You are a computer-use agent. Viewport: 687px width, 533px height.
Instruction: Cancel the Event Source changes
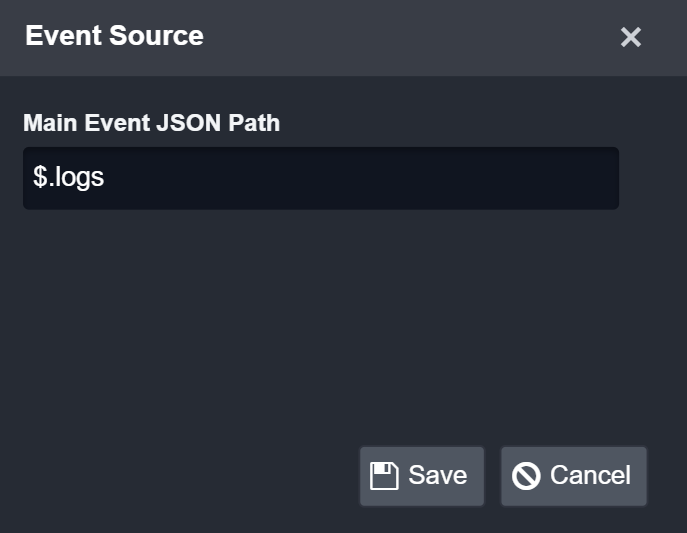[x=573, y=476]
